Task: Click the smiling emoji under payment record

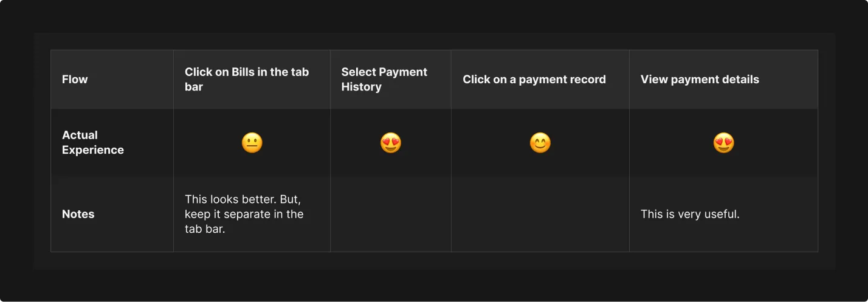Action: (x=540, y=143)
